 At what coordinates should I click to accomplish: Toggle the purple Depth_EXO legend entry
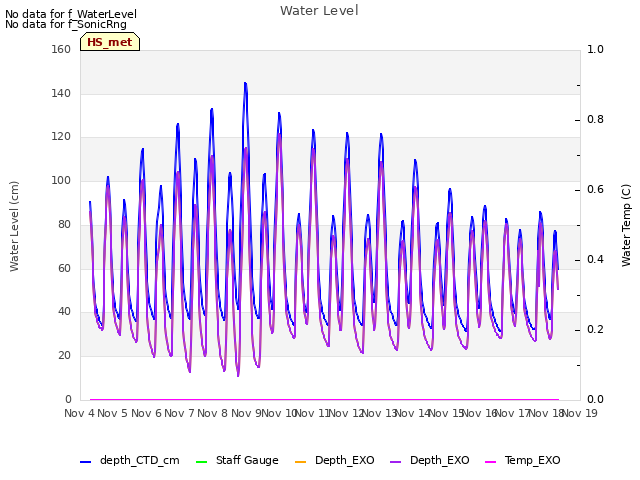point(429,460)
